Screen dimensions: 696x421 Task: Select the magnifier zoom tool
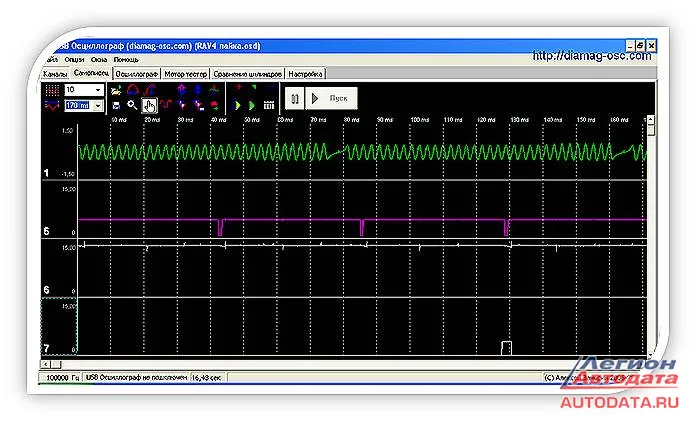tap(132, 105)
